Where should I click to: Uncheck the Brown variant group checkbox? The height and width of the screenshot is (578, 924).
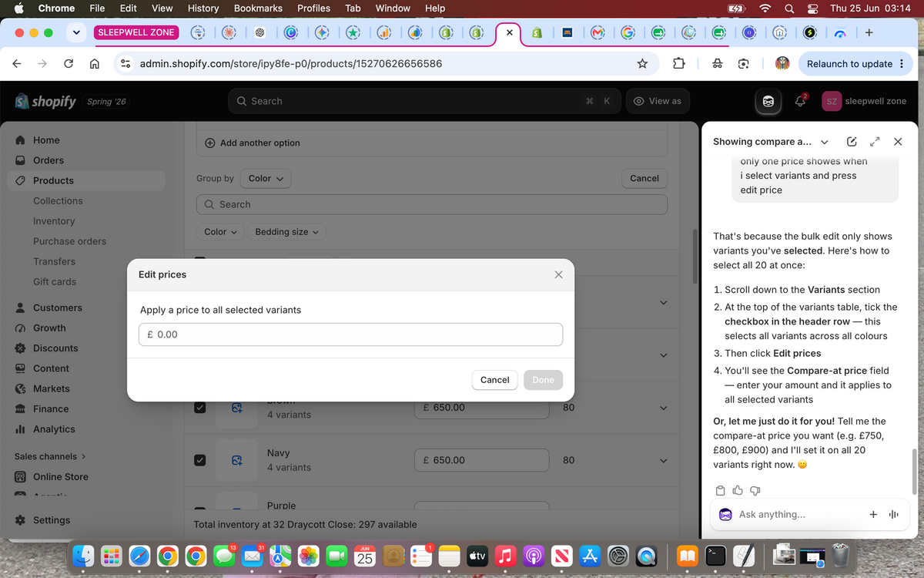click(200, 407)
